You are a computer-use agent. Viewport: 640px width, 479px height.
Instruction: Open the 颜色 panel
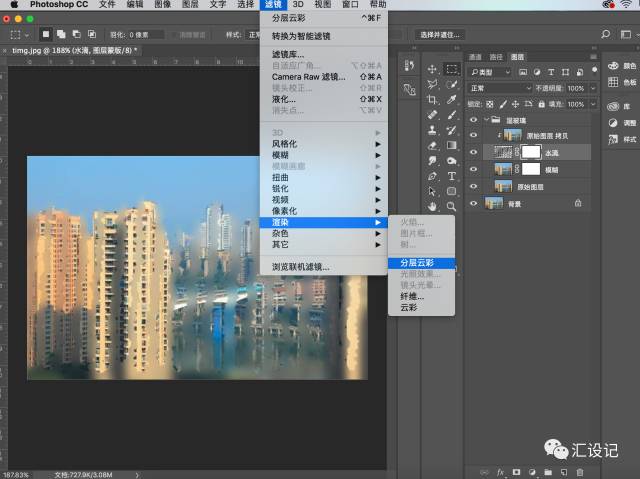coord(622,66)
